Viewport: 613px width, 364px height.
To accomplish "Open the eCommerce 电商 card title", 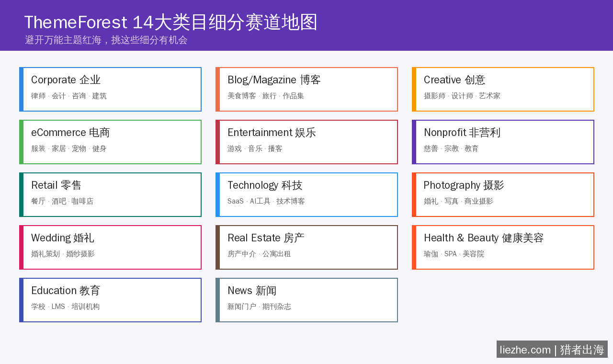I will (70, 133).
